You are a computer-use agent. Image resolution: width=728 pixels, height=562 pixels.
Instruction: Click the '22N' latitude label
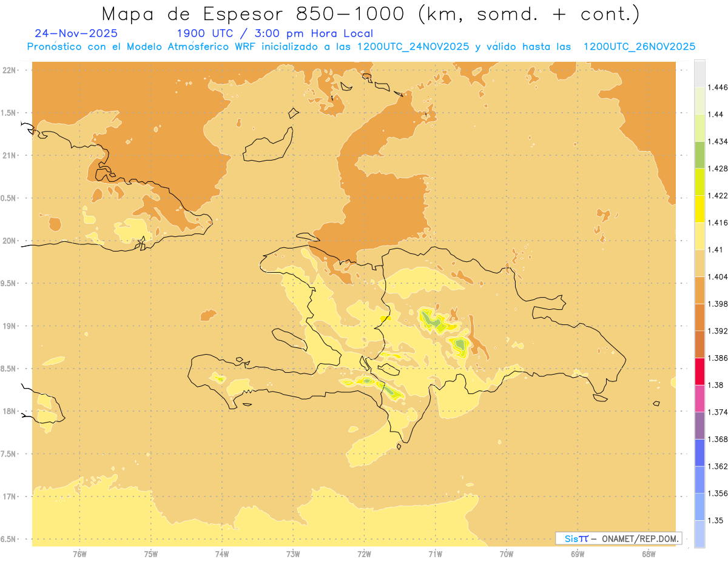pyautogui.click(x=9, y=70)
